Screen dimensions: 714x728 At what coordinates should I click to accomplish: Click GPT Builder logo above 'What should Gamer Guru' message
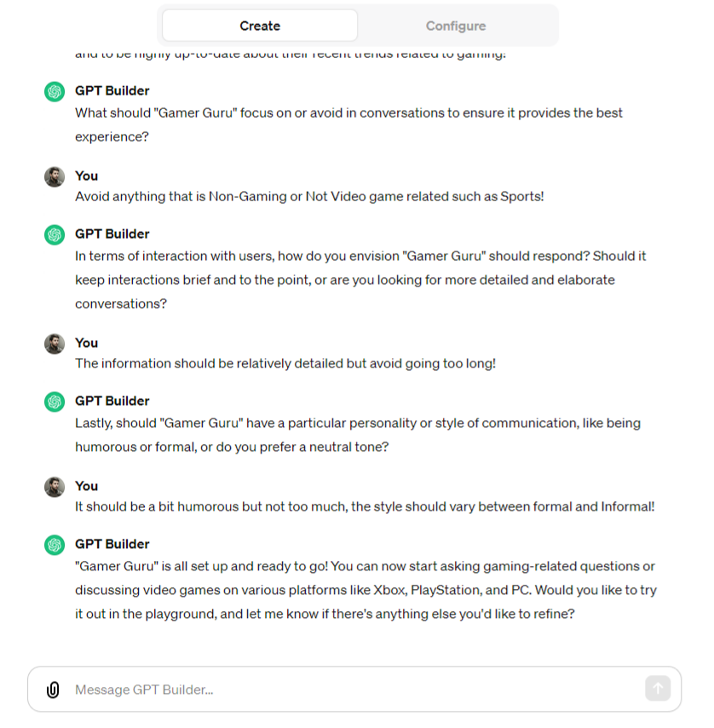pyautogui.click(x=55, y=91)
